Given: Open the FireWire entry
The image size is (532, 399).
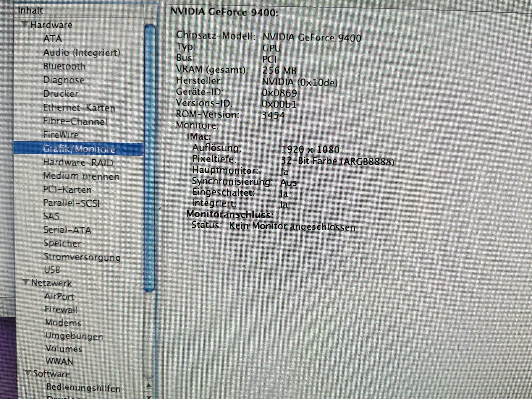Looking at the screenshot, I should [x=61, y=135].
